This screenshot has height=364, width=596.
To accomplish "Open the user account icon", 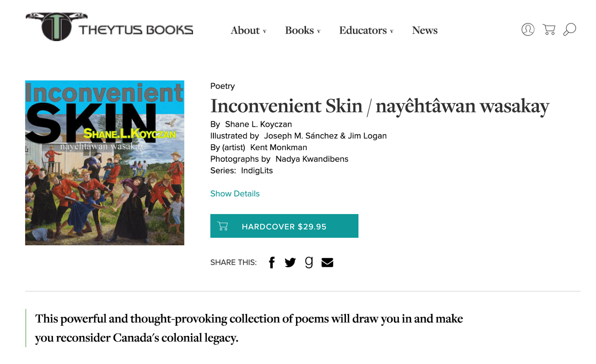I will point(527,29).
